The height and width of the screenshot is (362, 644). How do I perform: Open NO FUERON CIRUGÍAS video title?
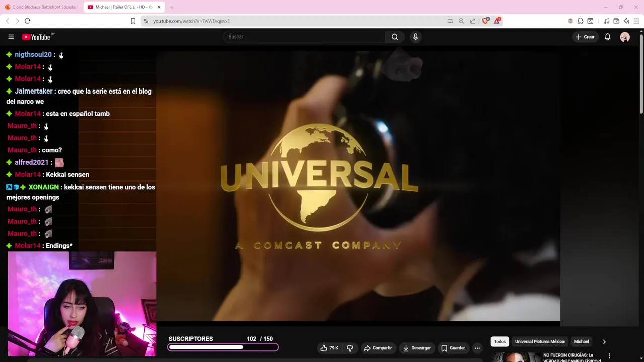572,357
